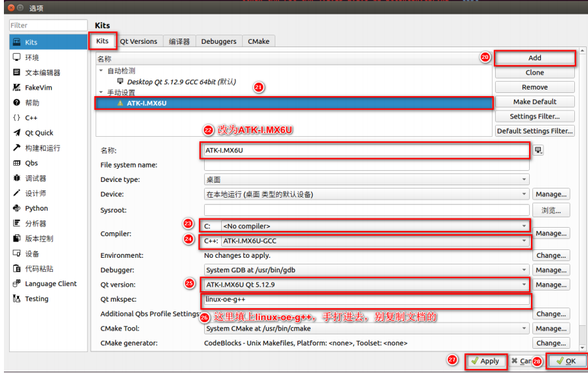Click the OK button
Screen dimensions: 588x373
(x=567, y=361)
